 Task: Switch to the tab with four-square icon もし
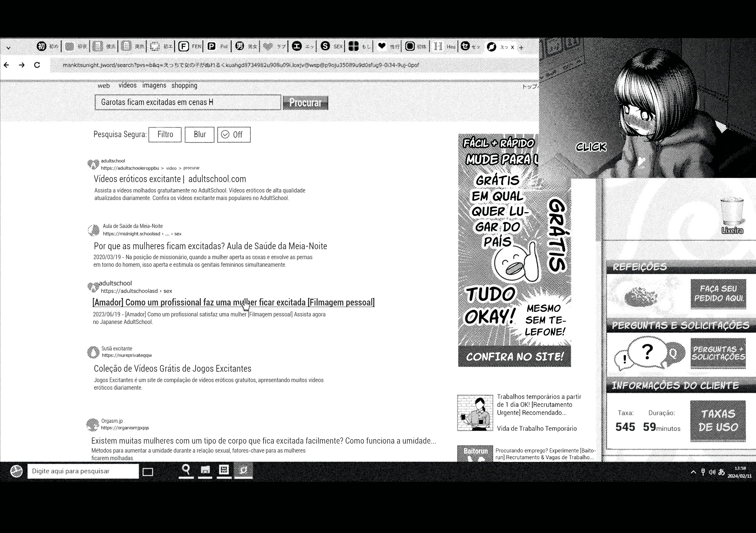tap(360, 47)
